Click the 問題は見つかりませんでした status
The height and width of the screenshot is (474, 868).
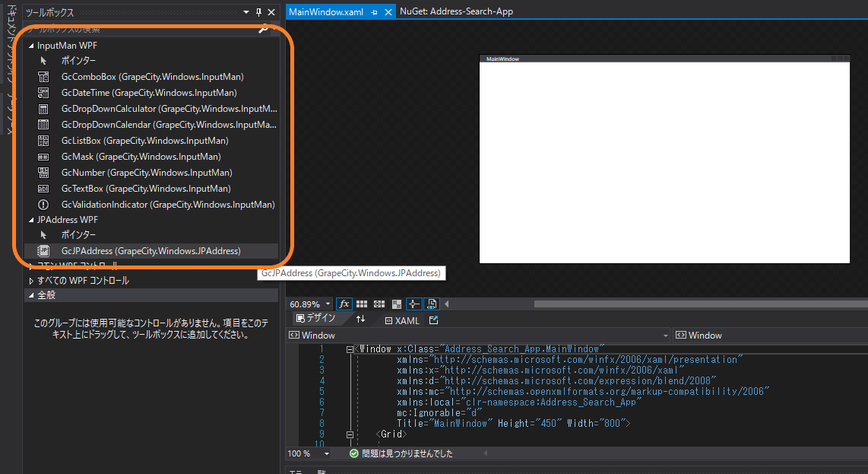click(407, 453)
